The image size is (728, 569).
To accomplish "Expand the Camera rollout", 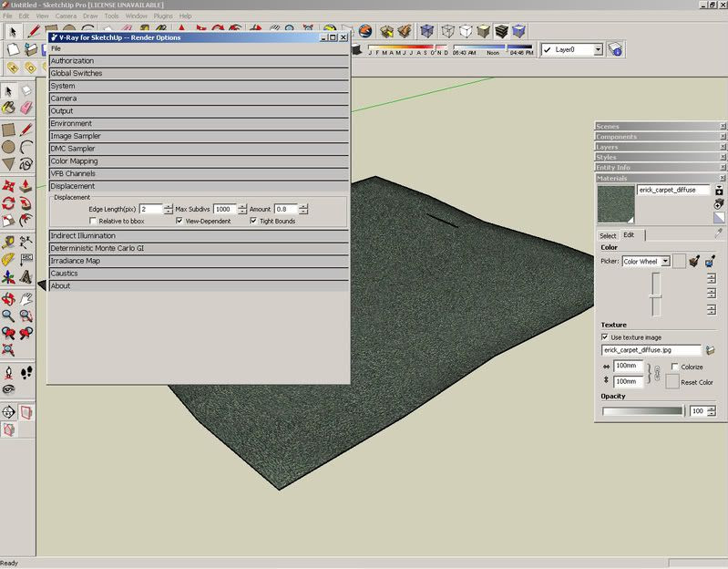I will (199, 98).
